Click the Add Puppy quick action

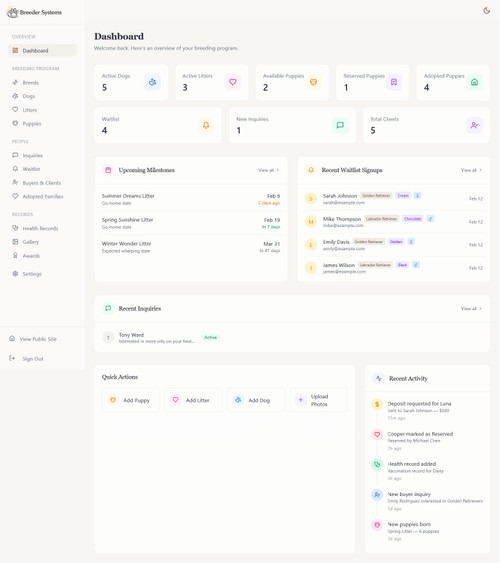pos(131,400)
